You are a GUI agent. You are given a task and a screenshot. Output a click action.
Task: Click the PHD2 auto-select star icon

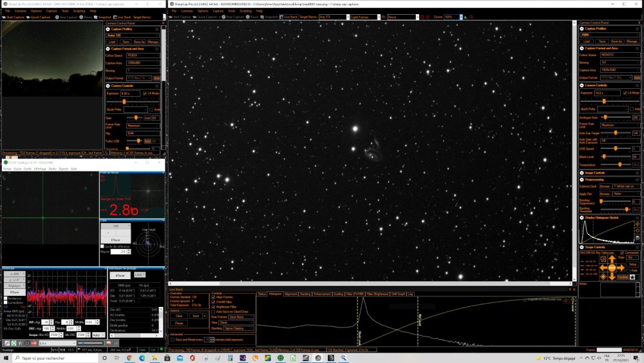(x=20, y=343)
